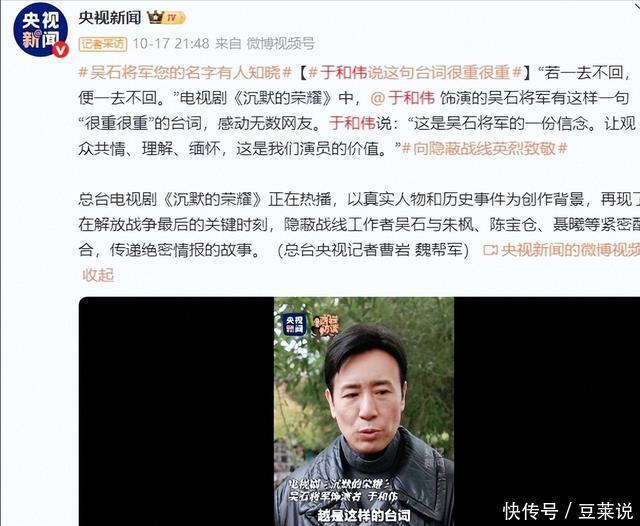640x526 pixels.
Task: Open hashtag 吴石将军您的名字有人知晓
Action: (185, 72)
